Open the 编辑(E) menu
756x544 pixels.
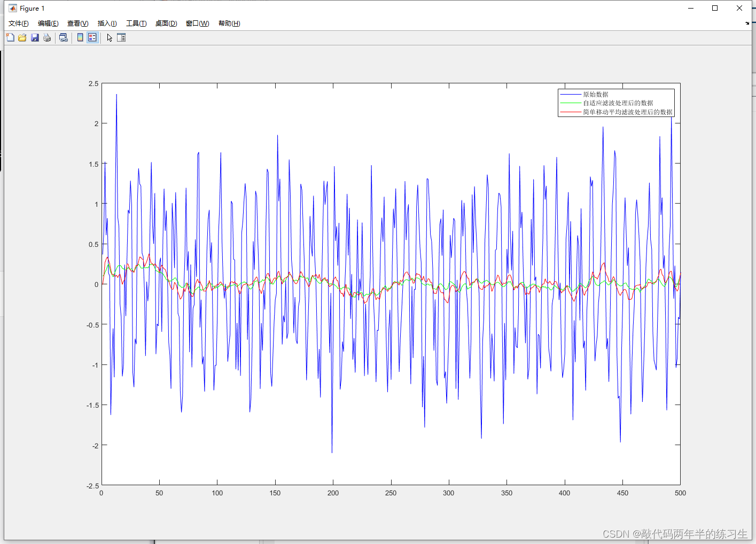[x=48, y=24]
